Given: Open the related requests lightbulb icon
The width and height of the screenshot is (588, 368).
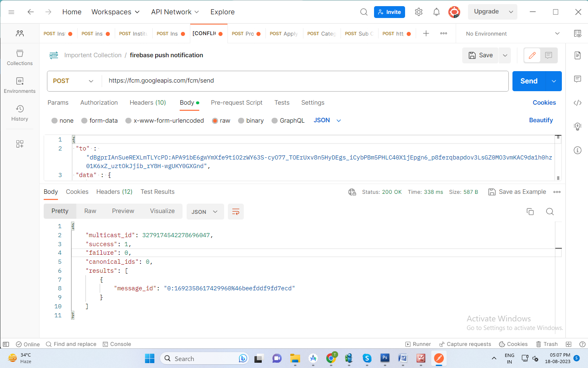Looking at the screenshot, I should tap(577, 126).
